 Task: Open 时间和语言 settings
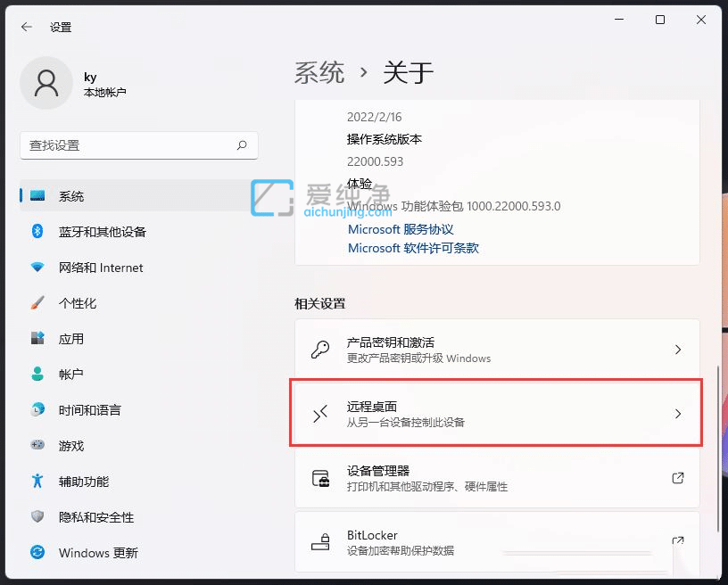138,409
